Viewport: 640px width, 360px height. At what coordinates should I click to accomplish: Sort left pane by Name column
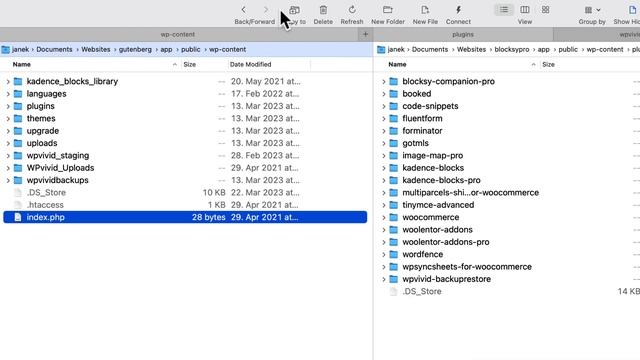[x=22, y=64]
